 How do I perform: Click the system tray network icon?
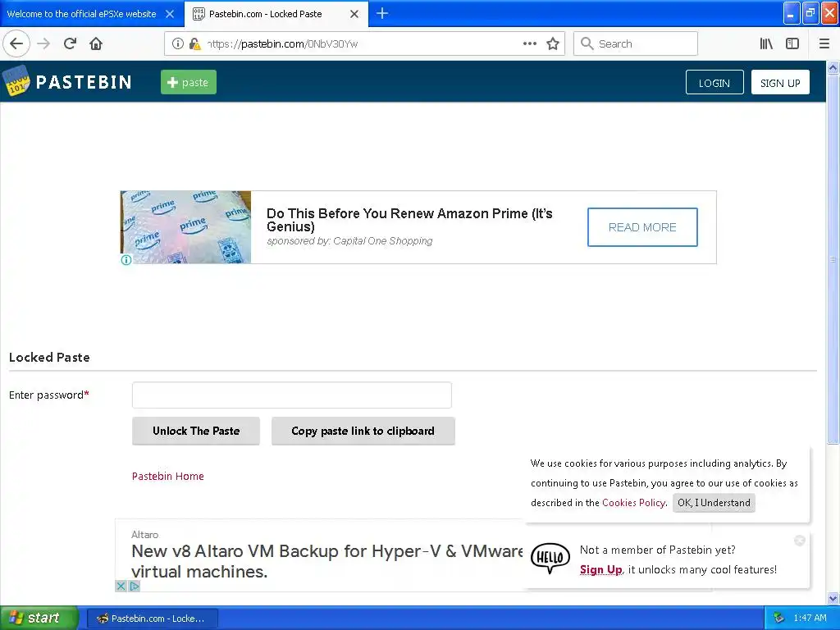779,618
